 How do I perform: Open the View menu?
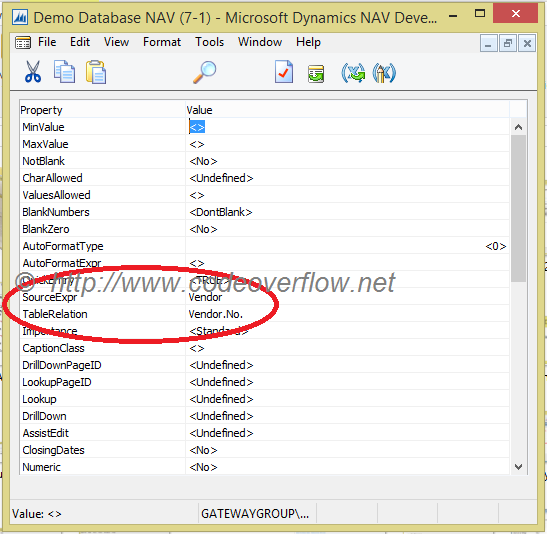(117, 42)
